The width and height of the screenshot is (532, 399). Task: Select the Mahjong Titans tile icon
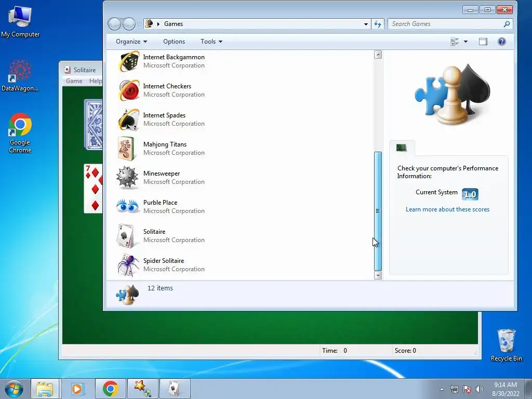pyautogui.click(x=126, y=149)
